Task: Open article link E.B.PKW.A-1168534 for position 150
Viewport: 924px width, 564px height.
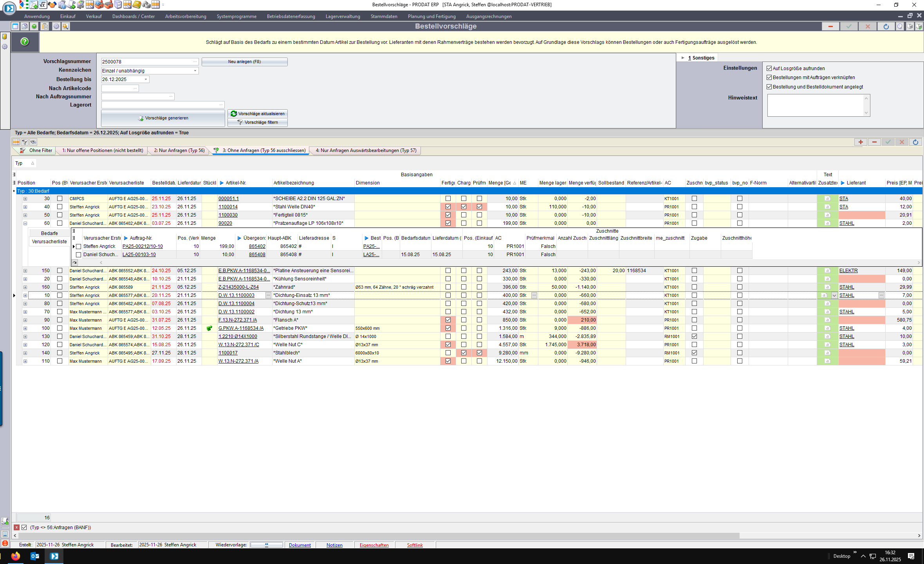Action: (x=244, y=271)
